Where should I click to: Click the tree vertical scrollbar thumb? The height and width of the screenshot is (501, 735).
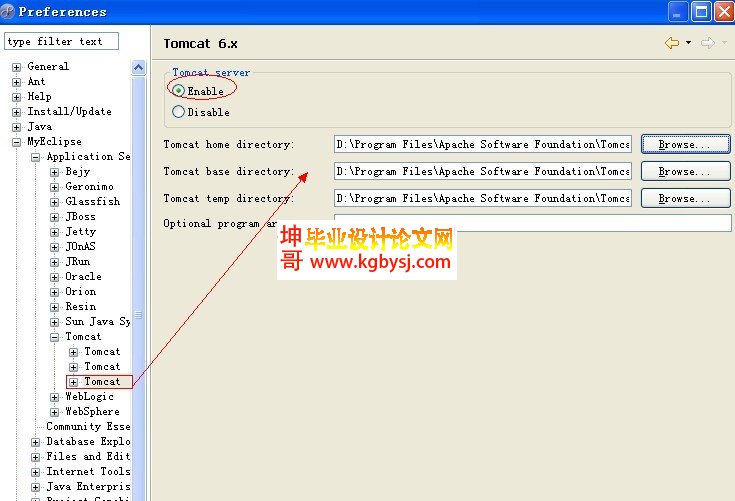138,314
